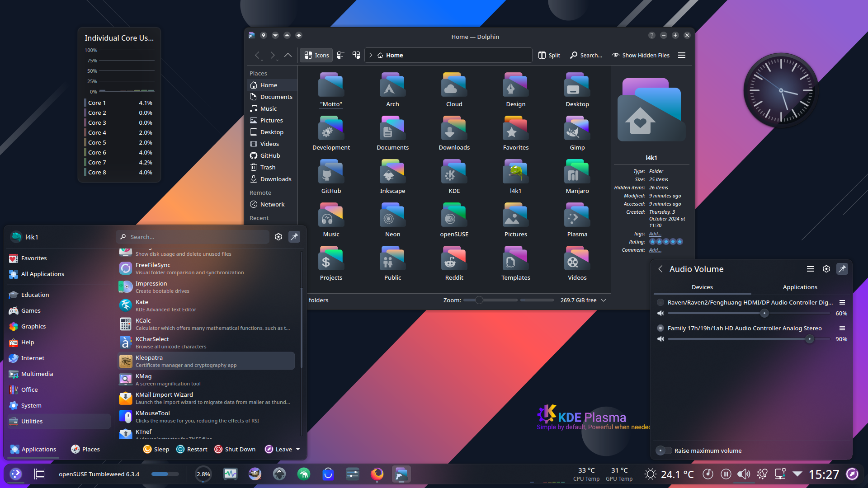868x488 pixels.
Task: Open the Inkscape folder
Action: click(x=392, y=177)
